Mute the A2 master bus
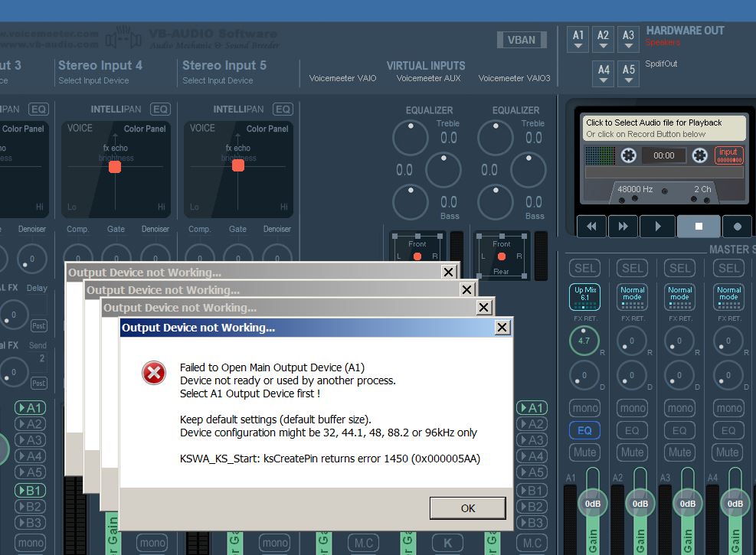 pyautogui.click(x=632, y=452)
